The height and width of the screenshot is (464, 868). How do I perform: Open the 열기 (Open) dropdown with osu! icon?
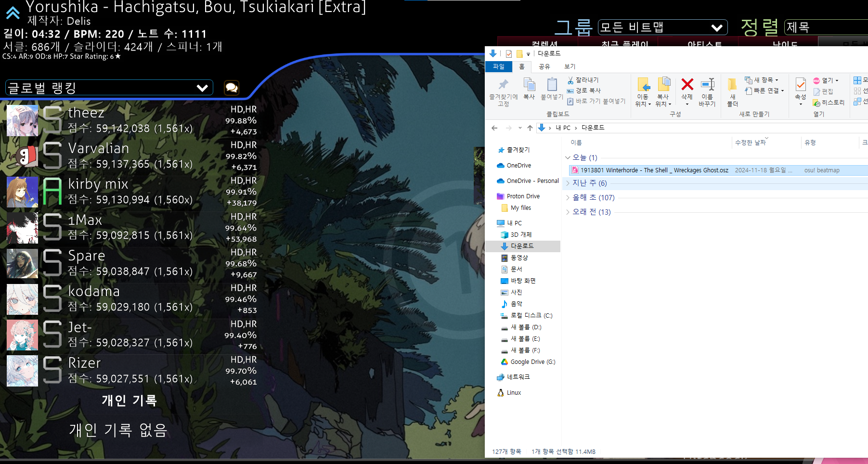click(x=826, y=80)
